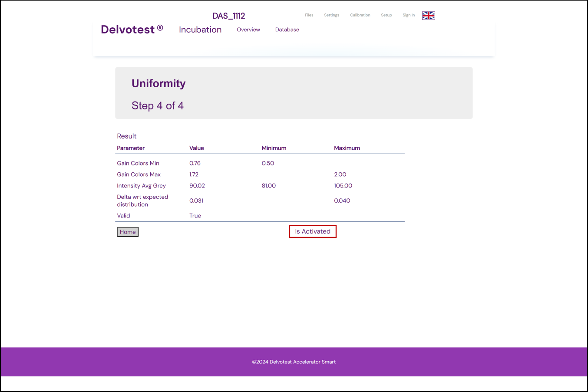Screen dimensions: 588x392
Task: Open the Database tab
Action: [287, 30]
